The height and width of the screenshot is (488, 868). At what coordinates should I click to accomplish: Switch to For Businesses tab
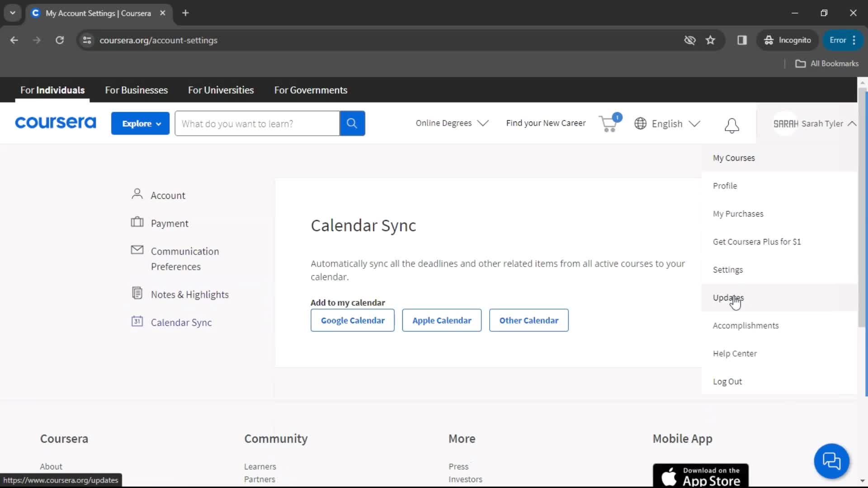pyautogui.click(x=136, y=90)
